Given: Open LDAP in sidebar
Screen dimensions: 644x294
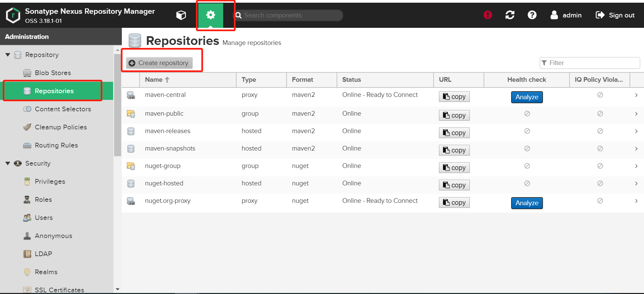Looking at the screenshot, I should 43,254.
